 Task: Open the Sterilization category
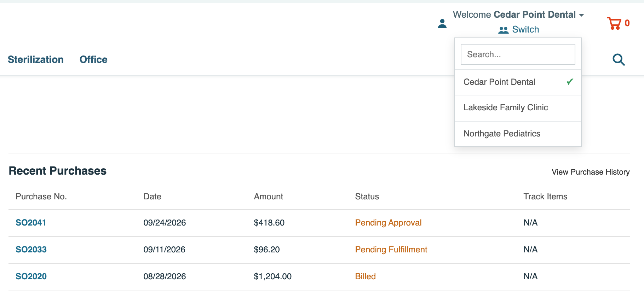(36, 59)
